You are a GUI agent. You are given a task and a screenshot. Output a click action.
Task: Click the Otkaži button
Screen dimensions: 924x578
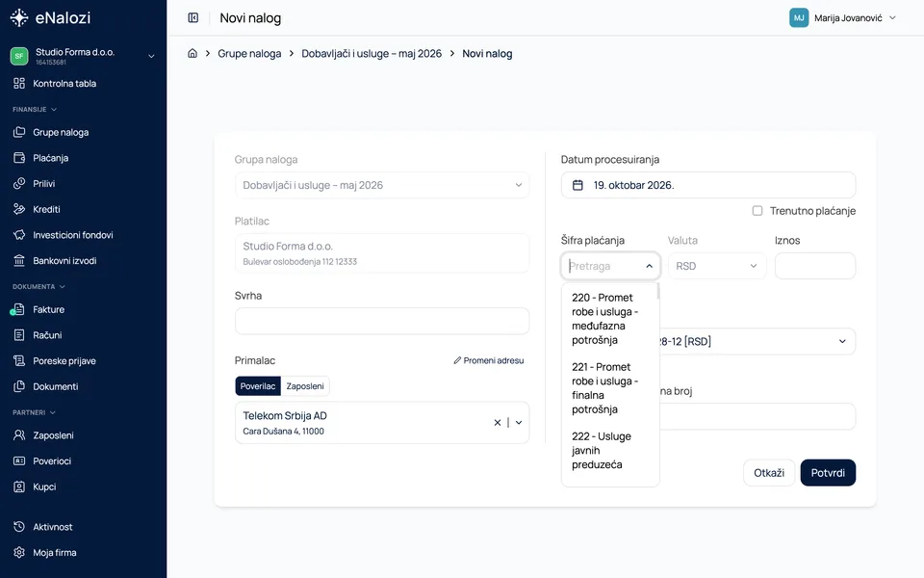click(x=769, y=472)
